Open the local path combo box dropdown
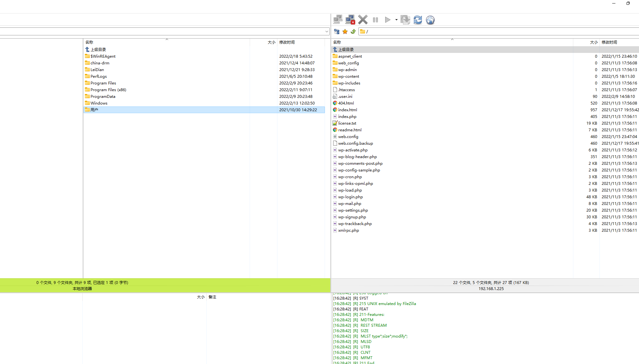Screen dimensions: 639x364 (327, 32)
